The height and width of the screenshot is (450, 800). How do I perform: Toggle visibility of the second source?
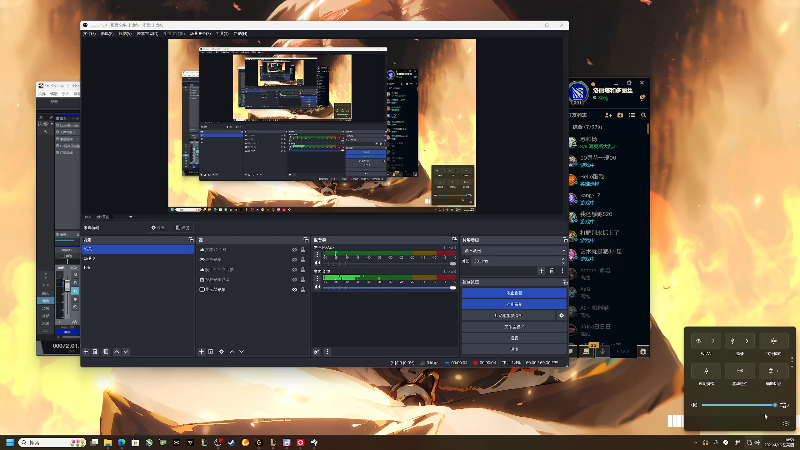point(294,260)
